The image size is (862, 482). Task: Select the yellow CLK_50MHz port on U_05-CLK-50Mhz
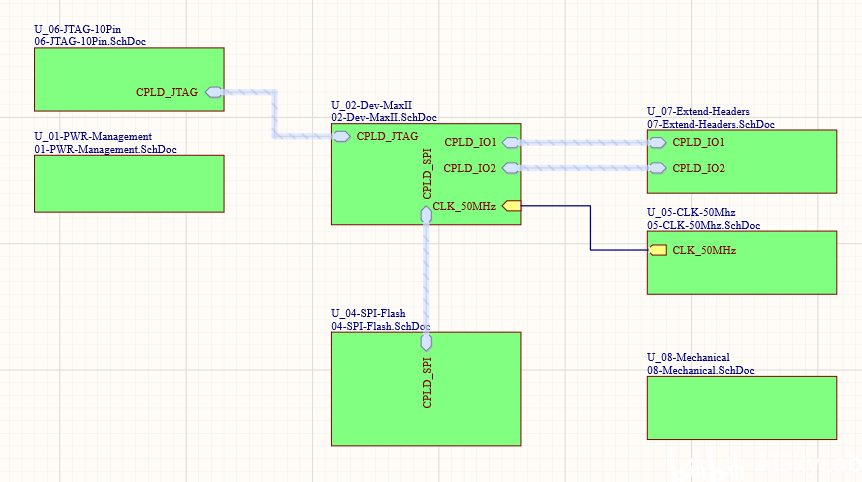(x=657, y=251)
